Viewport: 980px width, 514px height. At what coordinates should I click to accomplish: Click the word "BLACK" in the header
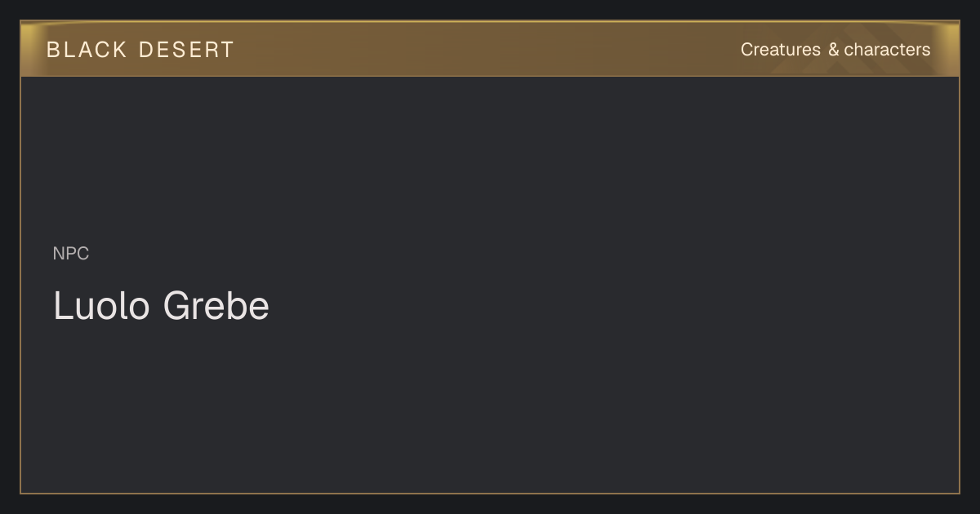click(x=87, y=50)
